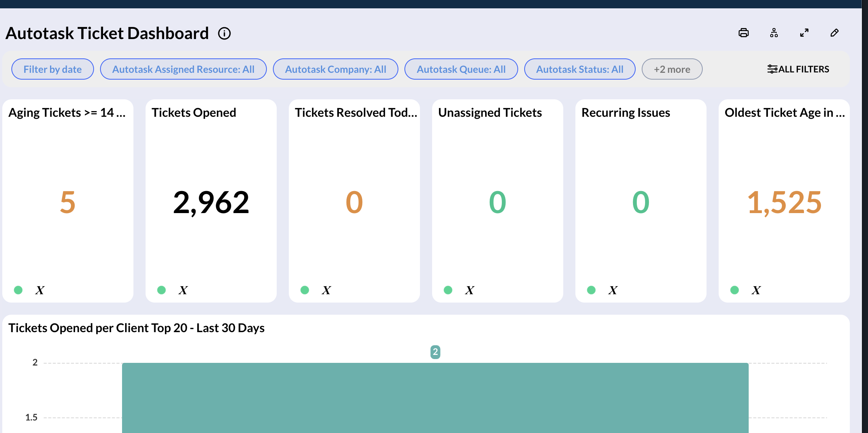868x433 pixels.
Task: Open Autotask Status filter dropdown
Action: click(580, 69)
